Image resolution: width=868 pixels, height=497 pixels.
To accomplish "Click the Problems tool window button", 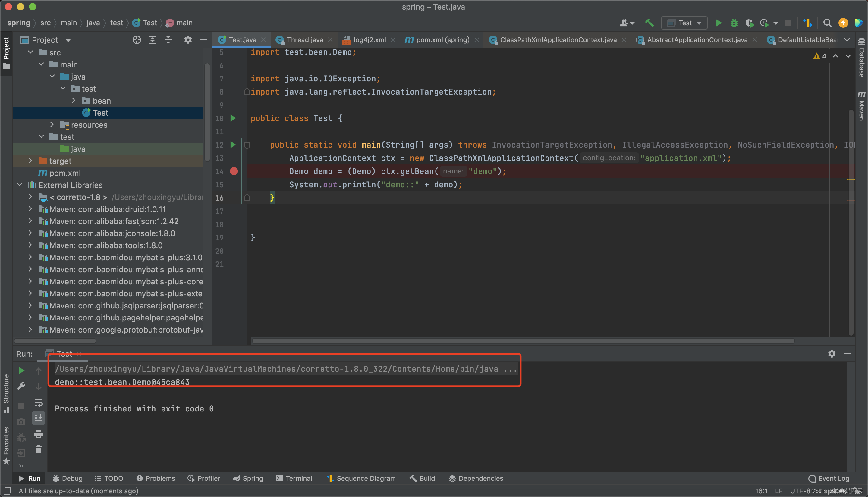I will (156, 478).
